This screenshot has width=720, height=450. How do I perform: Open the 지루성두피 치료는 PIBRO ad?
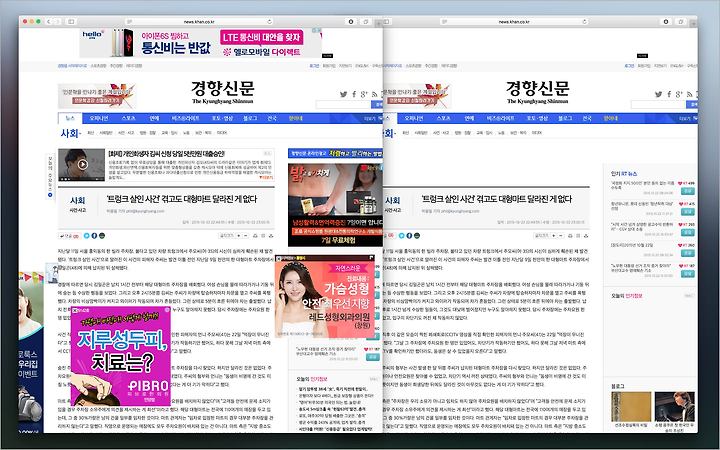click(x=121, y=356)
